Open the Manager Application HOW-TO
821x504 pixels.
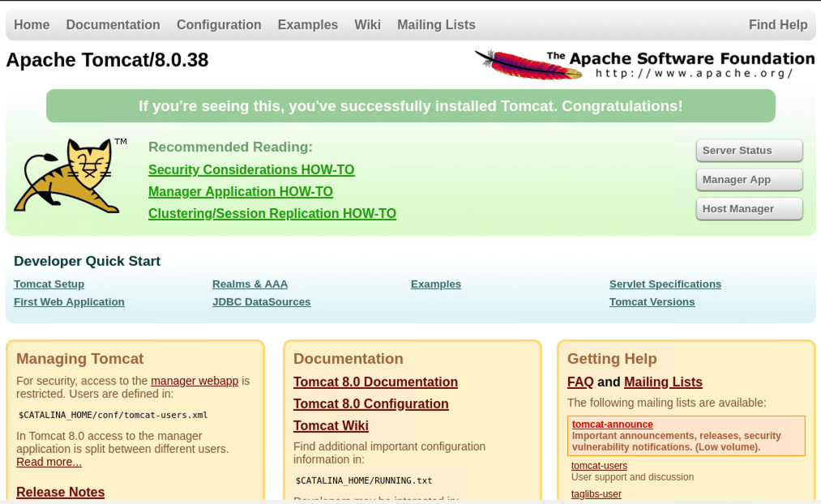pos(240,191)
